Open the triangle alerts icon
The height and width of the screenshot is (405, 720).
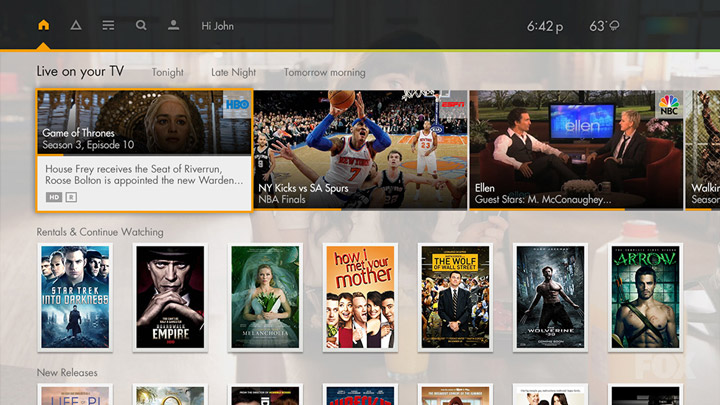76,25
